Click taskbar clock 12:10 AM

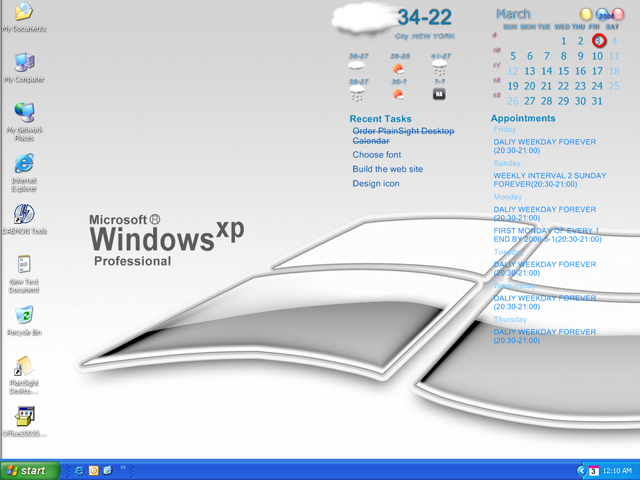(617, 471)
